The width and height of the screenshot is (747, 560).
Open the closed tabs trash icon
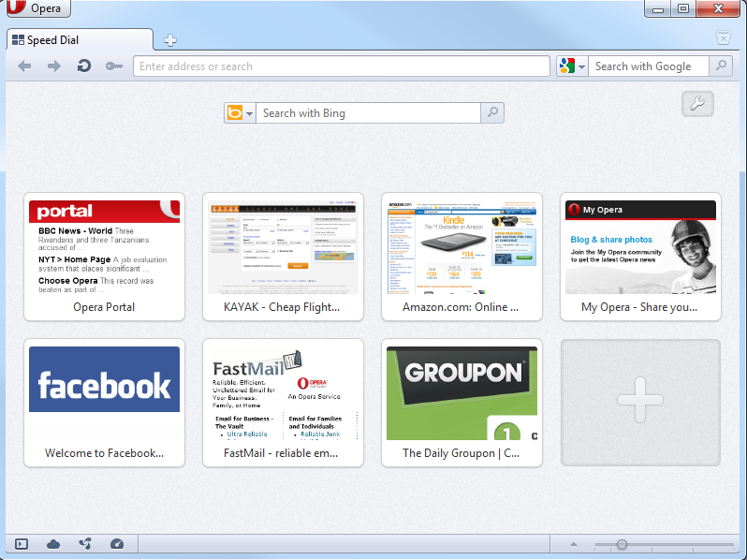click(x=724, y=38)
